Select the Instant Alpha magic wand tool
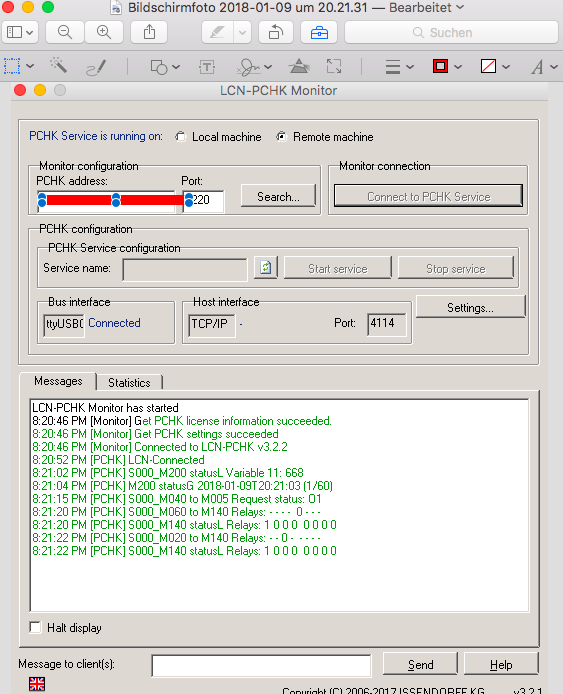563x694 pixels. 58,66
